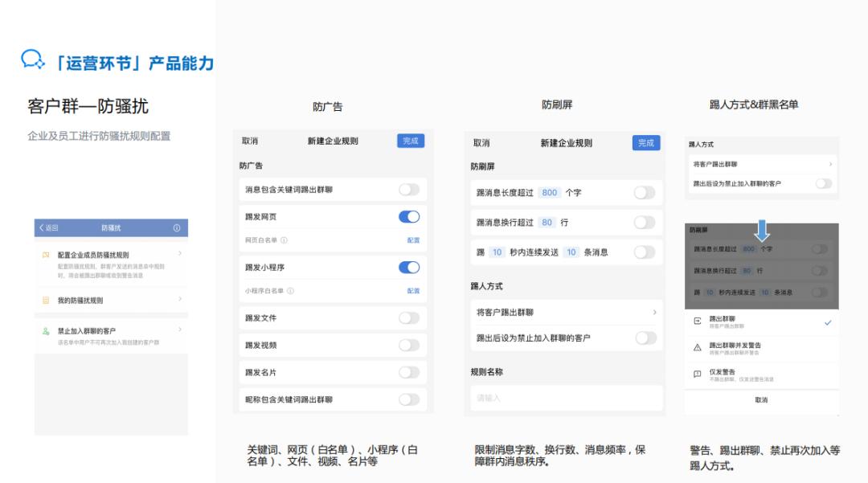Disable the 踢发小程序 switch
Image resolution: width=868 pixels, height=483 pixels.
(408, 265)
